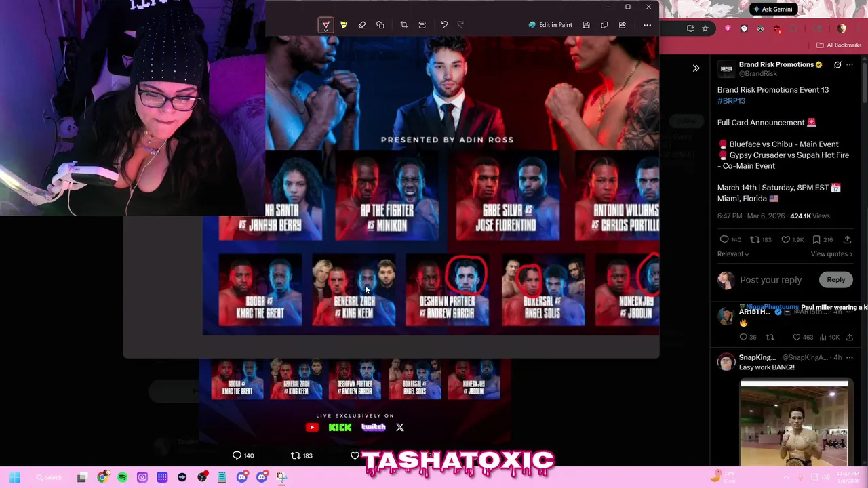The height and width of the screenshot is (488, 868).
Task: Repost the AR15TH reply
Action: click(770, 337)
